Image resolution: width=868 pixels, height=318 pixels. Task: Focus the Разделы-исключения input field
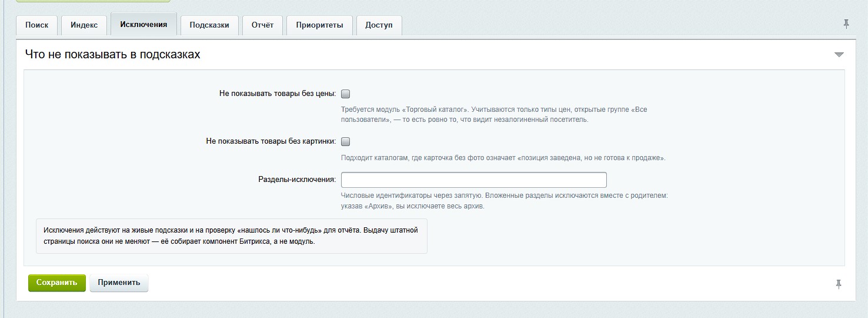click(x=474, y=180)
